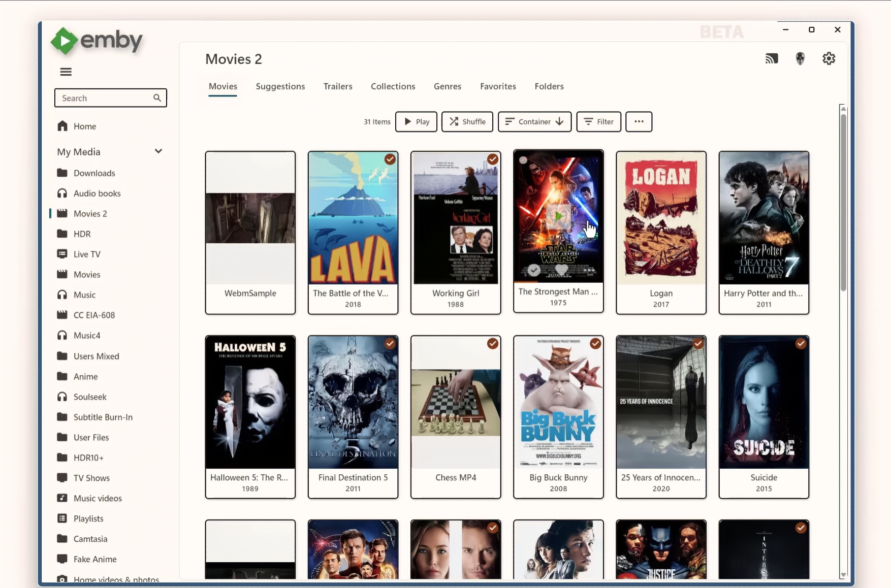Open the Logan movie poster
The height and width of the screenshot is (588, 891).
pyautogui.click(x=661, y=217)
